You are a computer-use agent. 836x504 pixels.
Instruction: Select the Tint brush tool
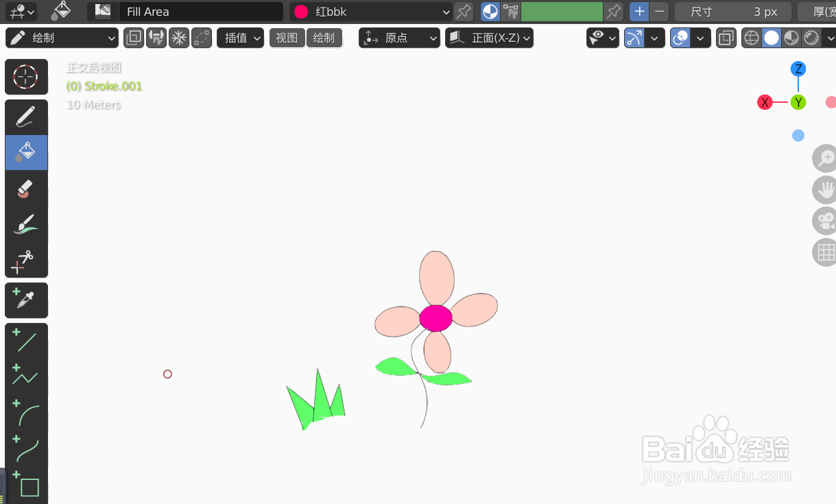pos(26,224)
